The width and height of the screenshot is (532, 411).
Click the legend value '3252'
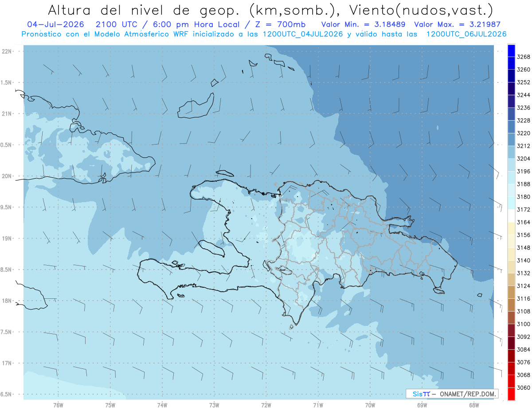coord(524,82)
